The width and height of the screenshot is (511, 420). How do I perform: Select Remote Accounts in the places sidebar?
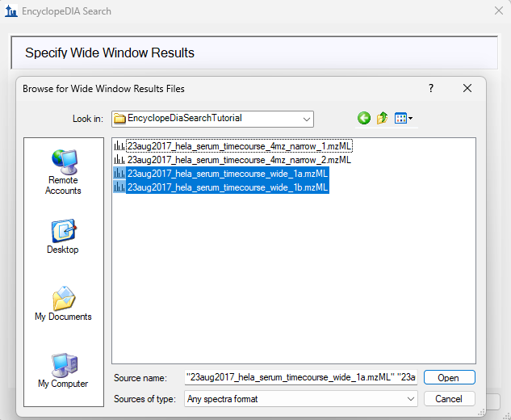[x=63, y=171]
